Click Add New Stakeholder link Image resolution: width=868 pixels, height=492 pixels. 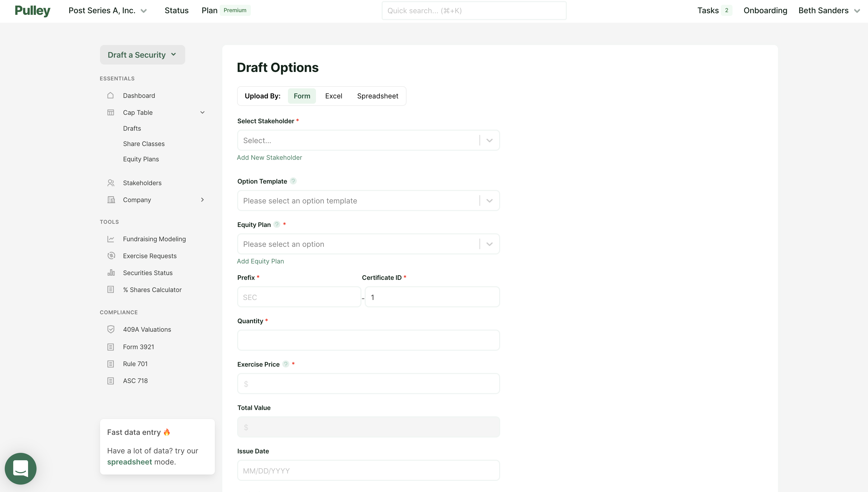(269, 157)
